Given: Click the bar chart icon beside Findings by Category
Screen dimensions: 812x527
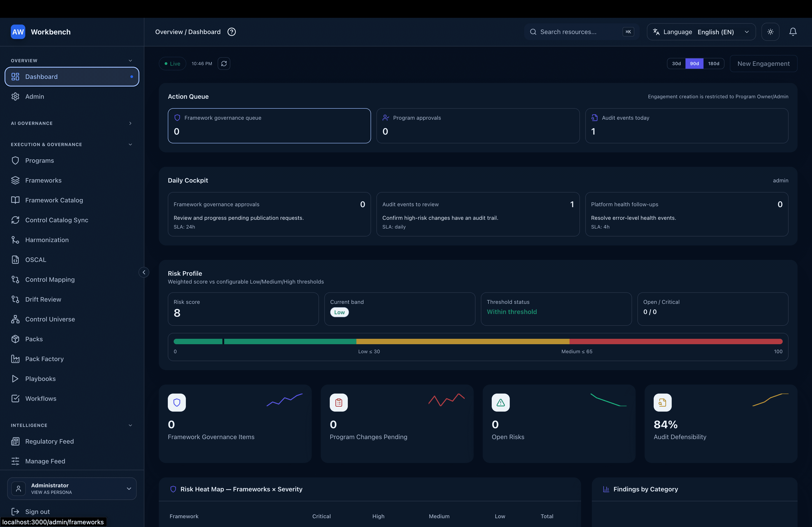Looking at the screenshot, I should (606, 489).
